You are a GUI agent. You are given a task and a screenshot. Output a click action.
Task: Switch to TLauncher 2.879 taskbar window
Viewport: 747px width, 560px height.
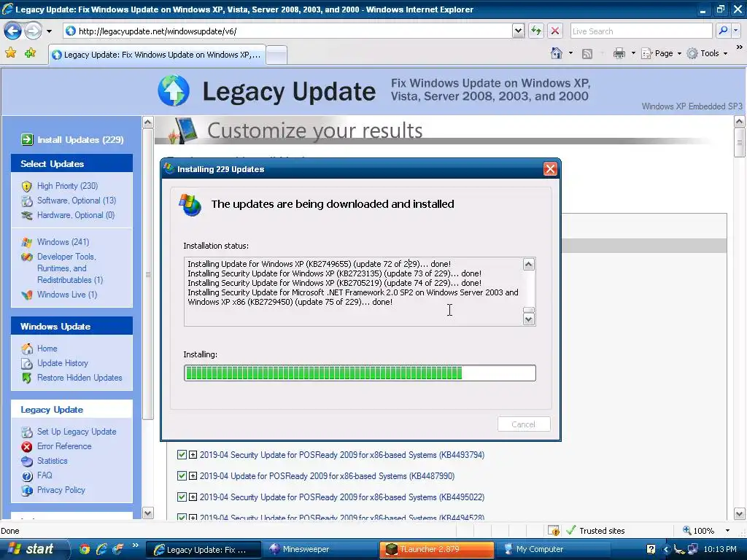tap(437, 549)
